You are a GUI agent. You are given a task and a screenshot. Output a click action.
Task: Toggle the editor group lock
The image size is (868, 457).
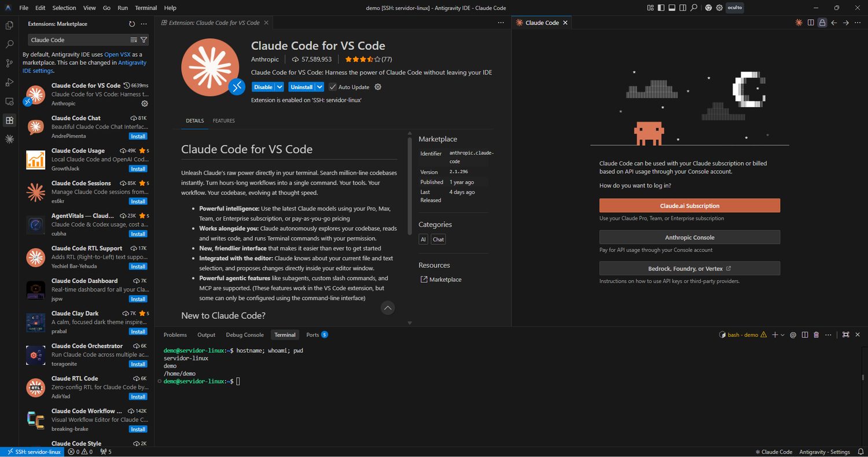(822, 23)
